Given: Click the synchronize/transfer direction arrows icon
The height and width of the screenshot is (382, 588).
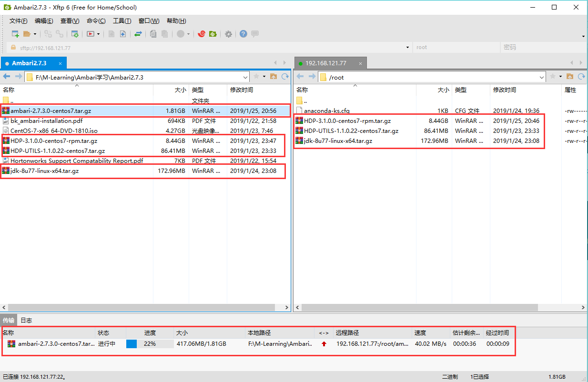Looking at the screenshot, I should 138,34.
